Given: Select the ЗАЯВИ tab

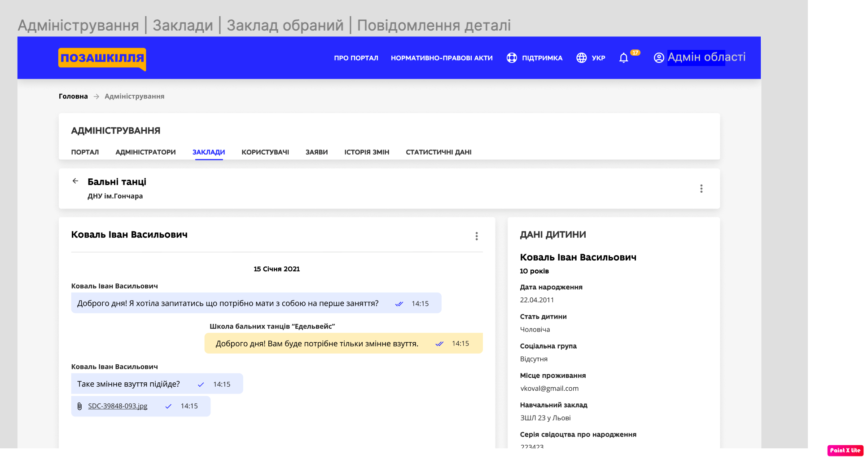Looking at the screenshot, I should [316, 152].
